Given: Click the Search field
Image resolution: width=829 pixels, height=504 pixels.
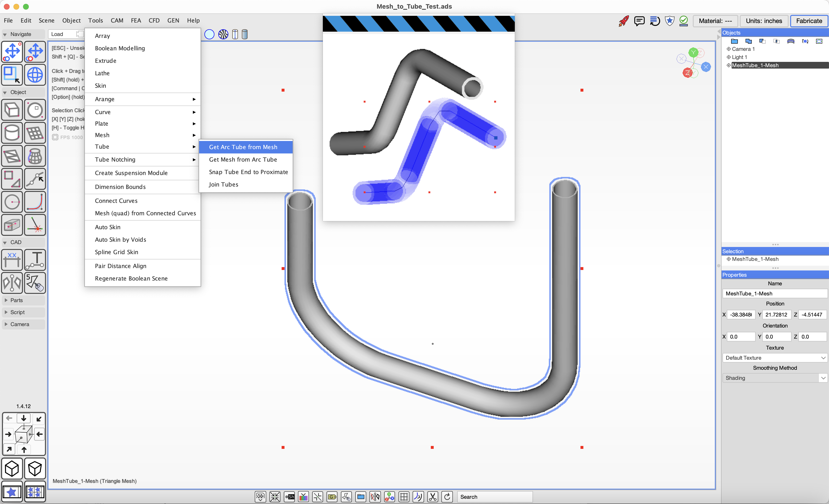Looking at the screenshot, I should click(x=495, y=497).
